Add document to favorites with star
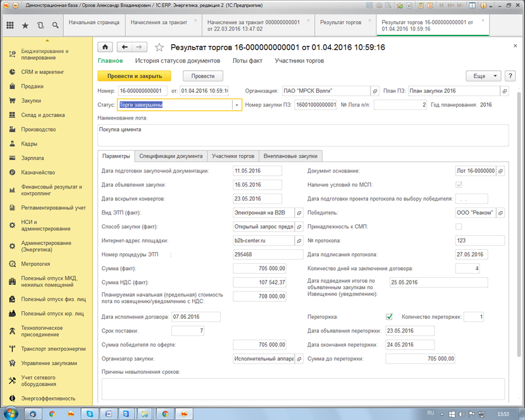The height and width of the screenshot is (420, 525). coord(159,47)
